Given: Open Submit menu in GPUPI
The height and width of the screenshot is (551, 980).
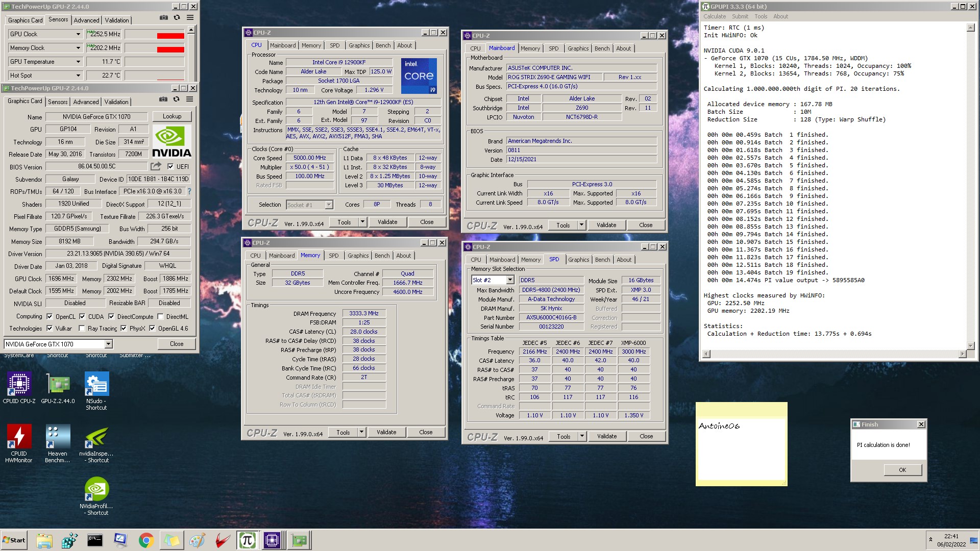Looking at the screenshot, I should (740, 16).
